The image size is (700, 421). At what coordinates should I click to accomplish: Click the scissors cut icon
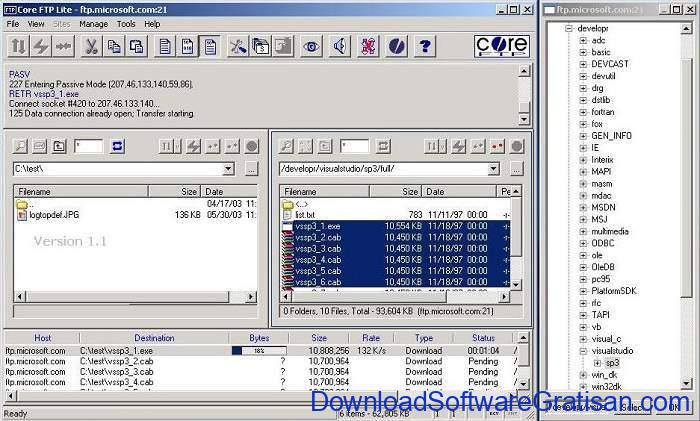point(92,46)
